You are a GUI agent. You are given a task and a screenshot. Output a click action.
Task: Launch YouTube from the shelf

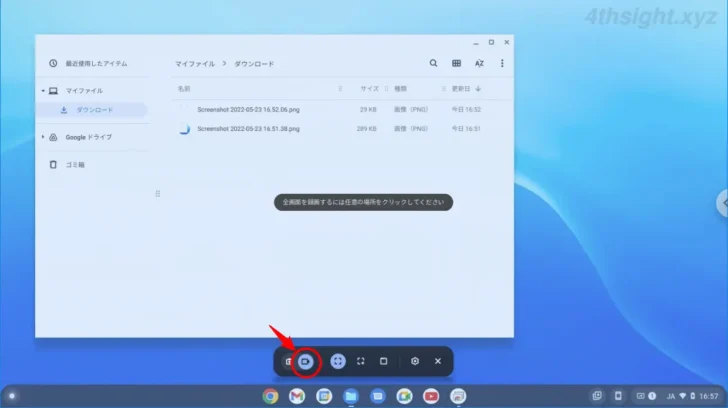coord(431,396)
